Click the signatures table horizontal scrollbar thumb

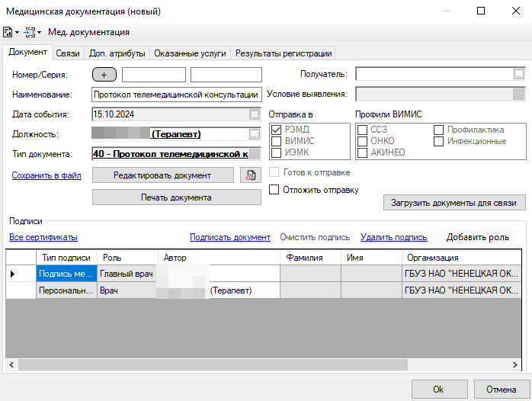click(213, 364)
